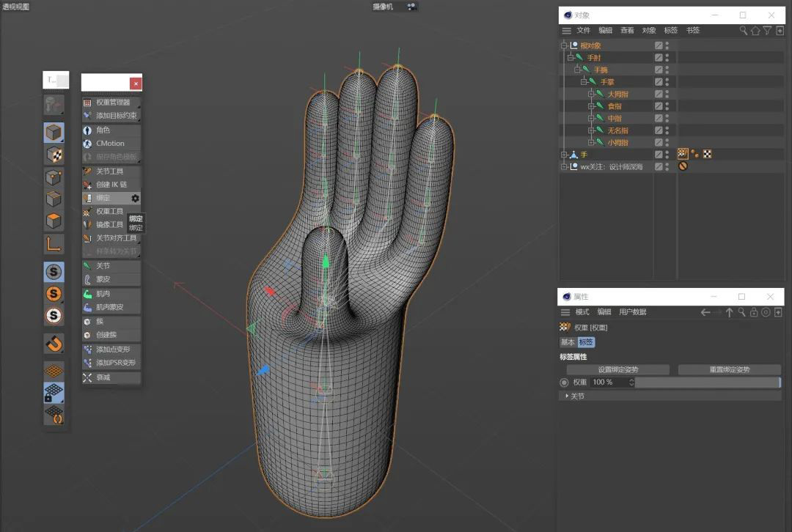
Task: Toggle the enable checkbox for 手肘 joint
Action: coord(659,57)
